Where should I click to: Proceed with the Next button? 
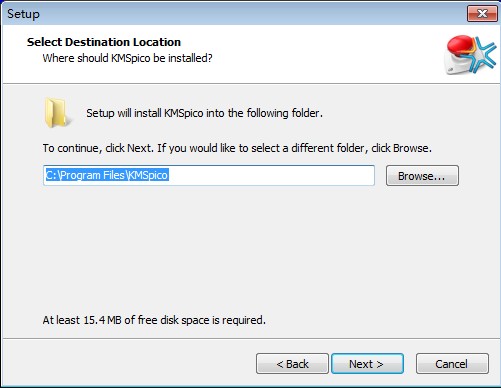367,364
